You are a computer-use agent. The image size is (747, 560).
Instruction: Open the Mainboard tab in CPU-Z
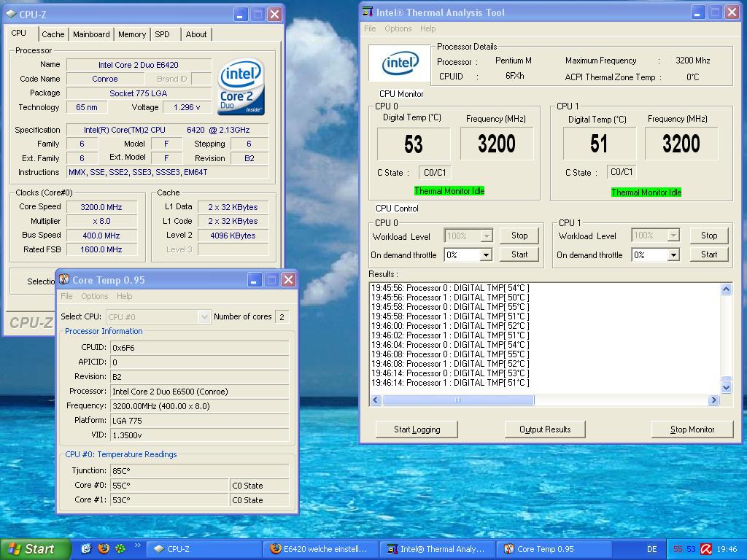(91, 34)
